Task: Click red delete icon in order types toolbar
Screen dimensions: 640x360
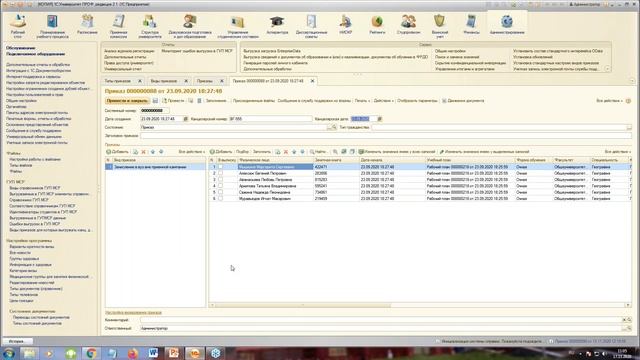Action: pos(143,152)
